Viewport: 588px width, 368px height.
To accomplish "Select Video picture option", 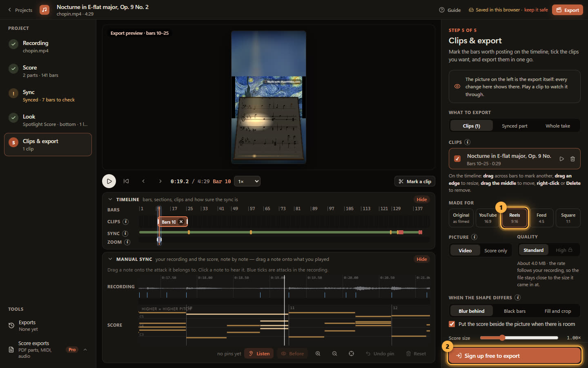I will (465, 251).
